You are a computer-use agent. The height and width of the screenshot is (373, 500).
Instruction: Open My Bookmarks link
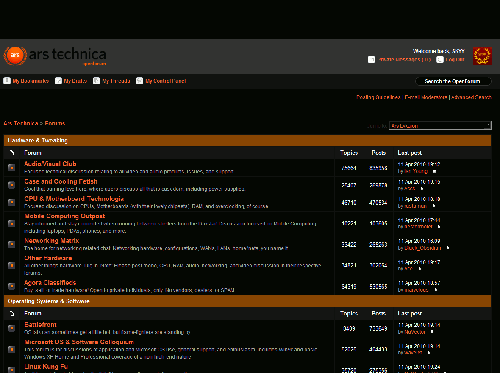tap(31, 81)
